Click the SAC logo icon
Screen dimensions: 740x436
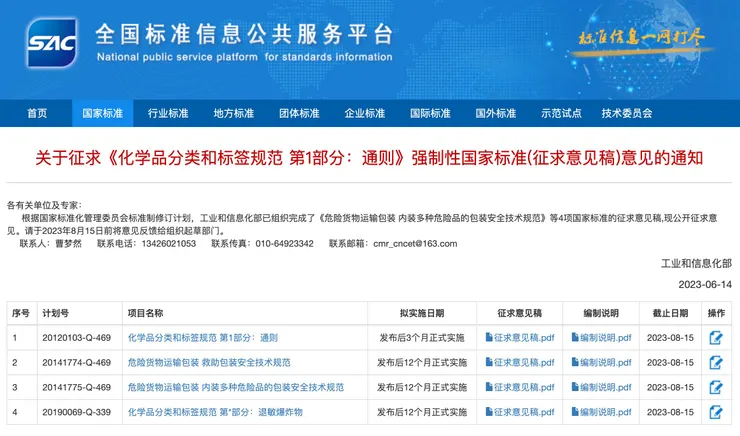click(x=52, y=43)
